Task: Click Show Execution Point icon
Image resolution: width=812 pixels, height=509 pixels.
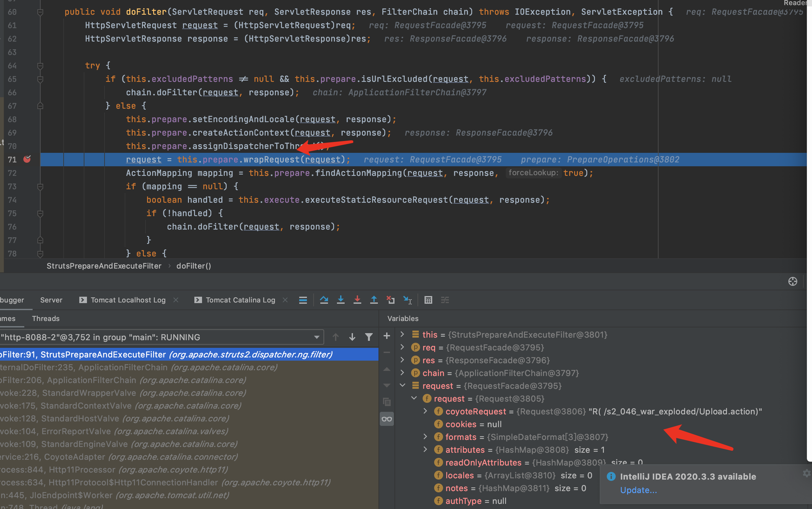Action: click(x=303, y=300)
